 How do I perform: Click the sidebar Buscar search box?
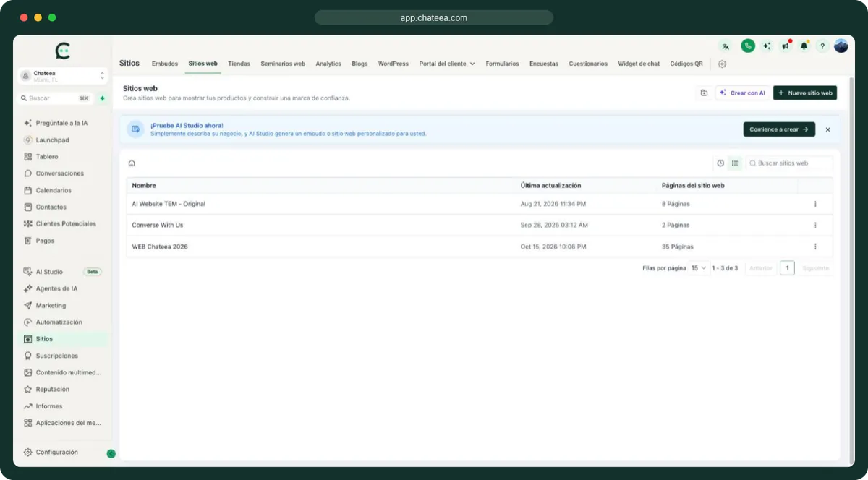tap(56, 98)
